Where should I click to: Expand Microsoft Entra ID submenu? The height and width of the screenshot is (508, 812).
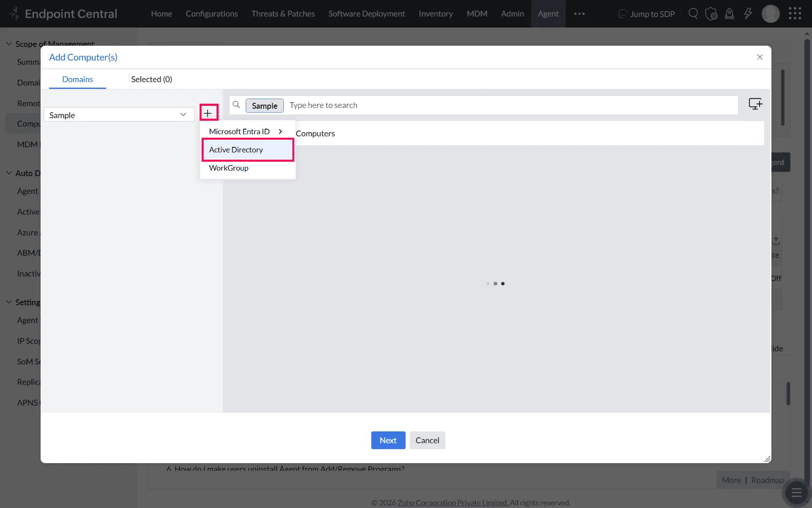click(247, 132)
